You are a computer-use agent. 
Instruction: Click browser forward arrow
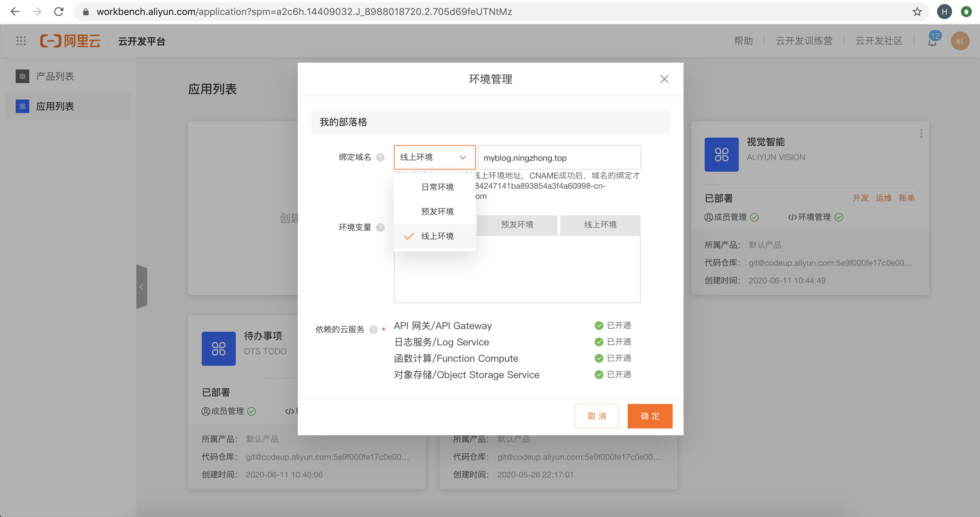37,11
